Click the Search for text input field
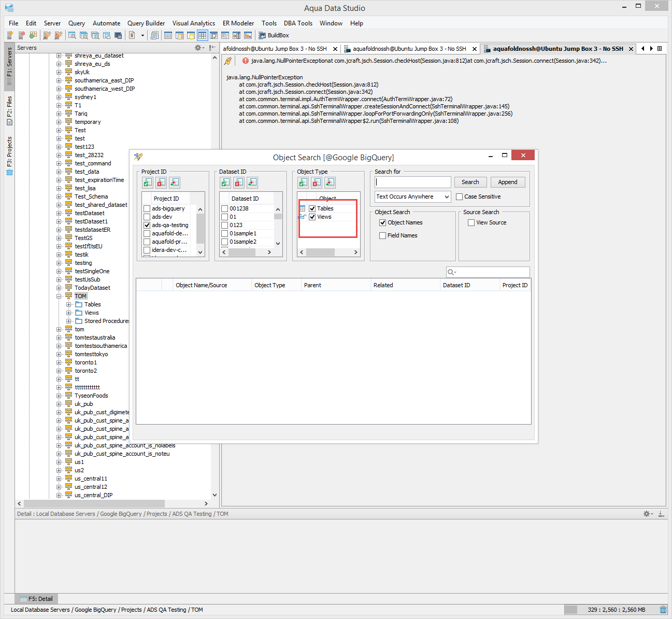The height and width of the screenshot is (619, 672). click(413, 182)
